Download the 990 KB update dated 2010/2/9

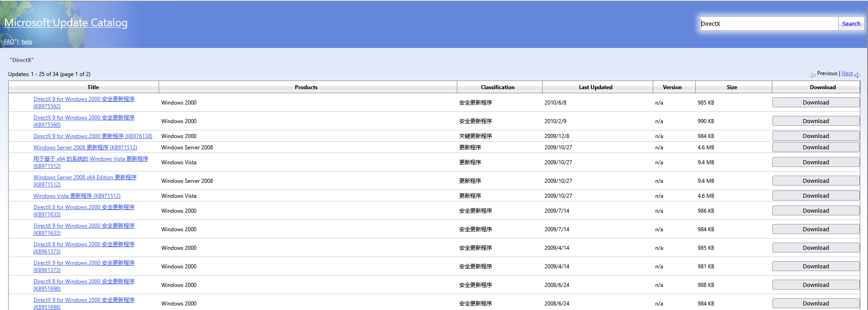815,121
